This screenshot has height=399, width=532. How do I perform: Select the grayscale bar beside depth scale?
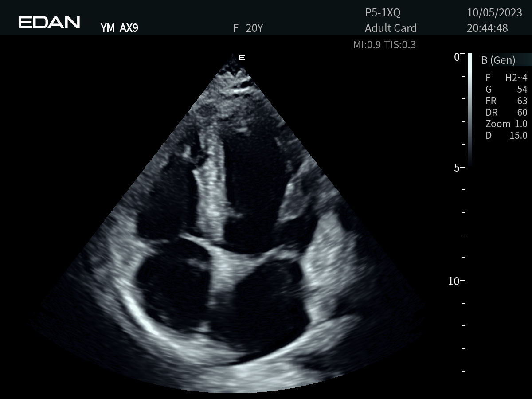(470, 109)
